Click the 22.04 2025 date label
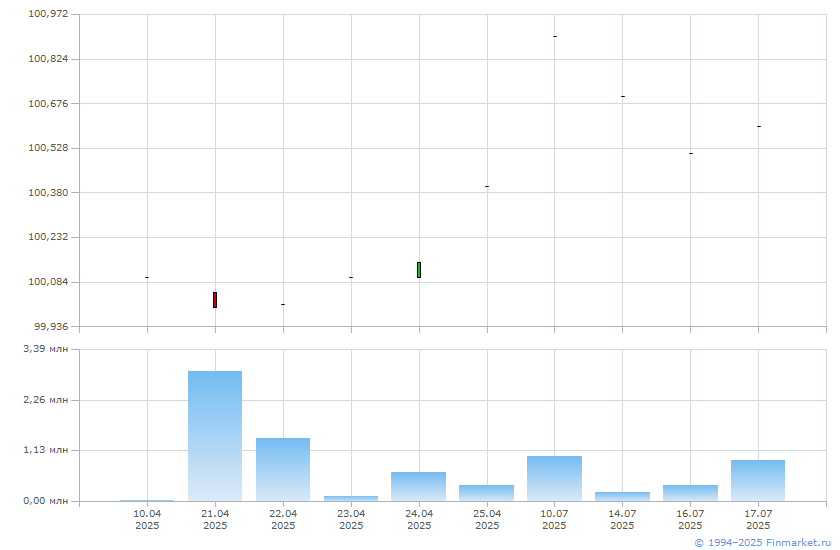 (283, 519)
